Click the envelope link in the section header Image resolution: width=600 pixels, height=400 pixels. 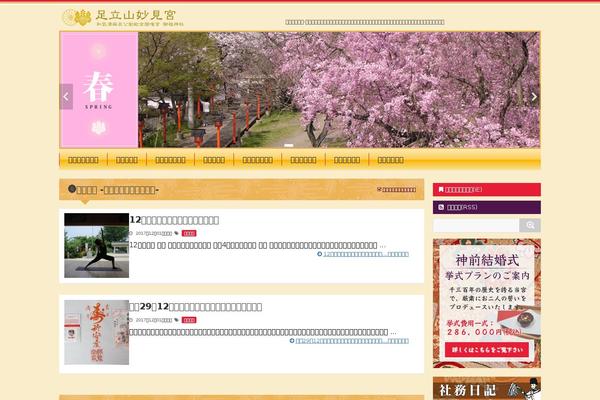point(396,189)
